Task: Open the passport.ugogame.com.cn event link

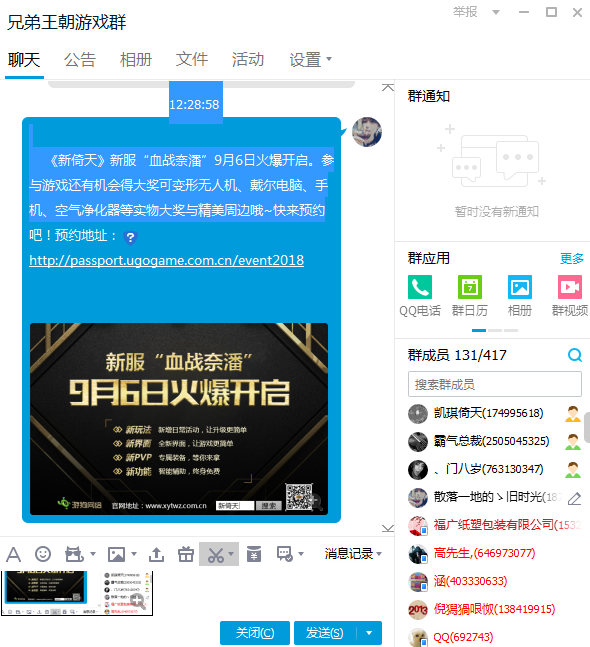Action: coord(166,260)
